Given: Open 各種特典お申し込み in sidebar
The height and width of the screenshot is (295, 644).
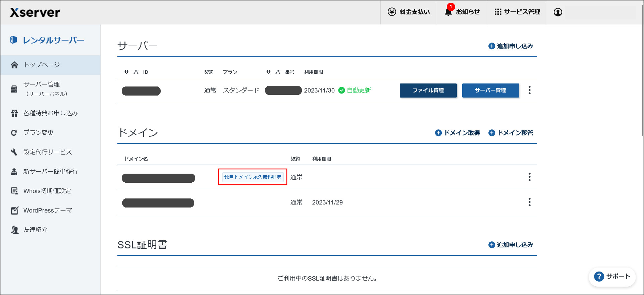Looking at the screenshot, I should coord(50,113).
